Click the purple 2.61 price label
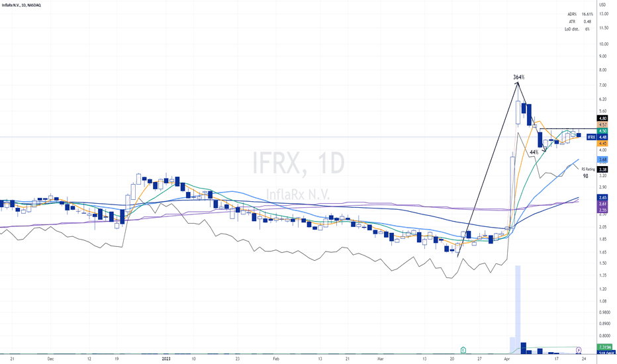The width and height of the screenshot is (617, 364). (x=602, y=204)
